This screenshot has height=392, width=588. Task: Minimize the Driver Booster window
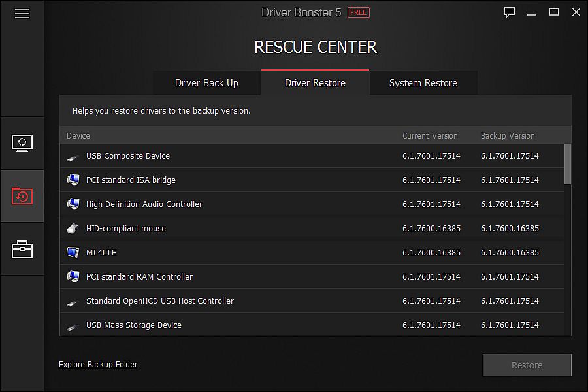point(532,13)
